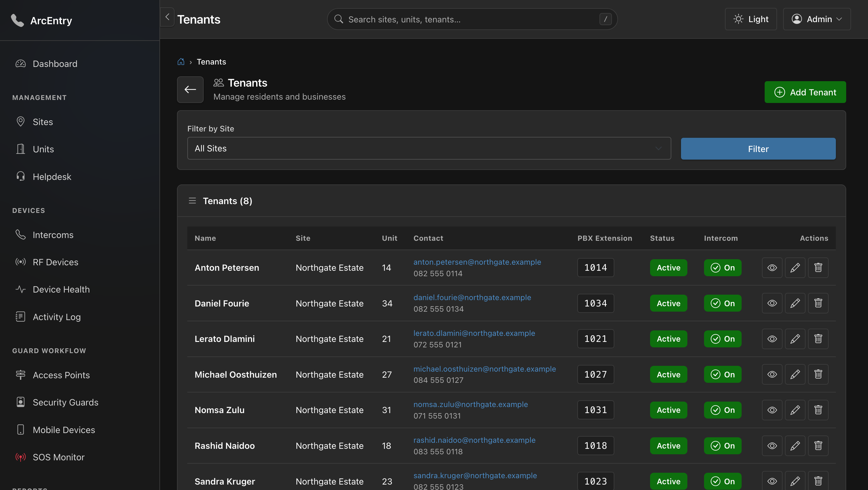Toggle intercom On for Sandra Kruger
868x490 pixels.
[x=723, y=481]
